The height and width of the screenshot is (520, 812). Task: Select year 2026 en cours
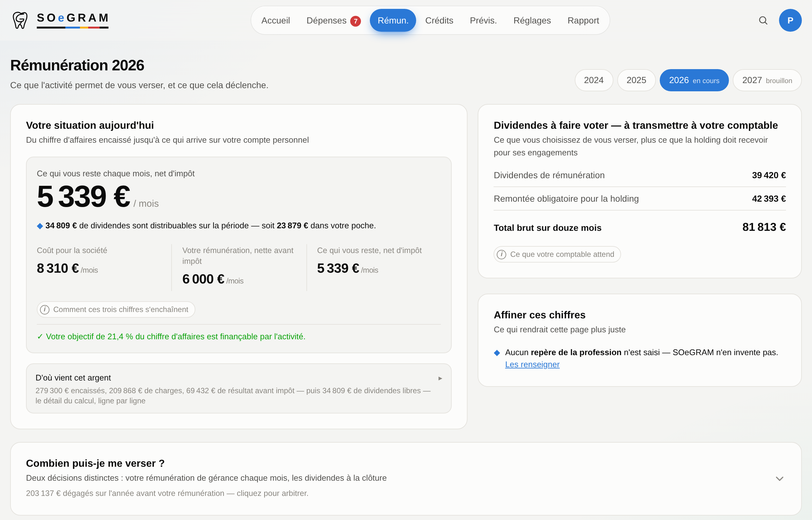tap(694, 80)
